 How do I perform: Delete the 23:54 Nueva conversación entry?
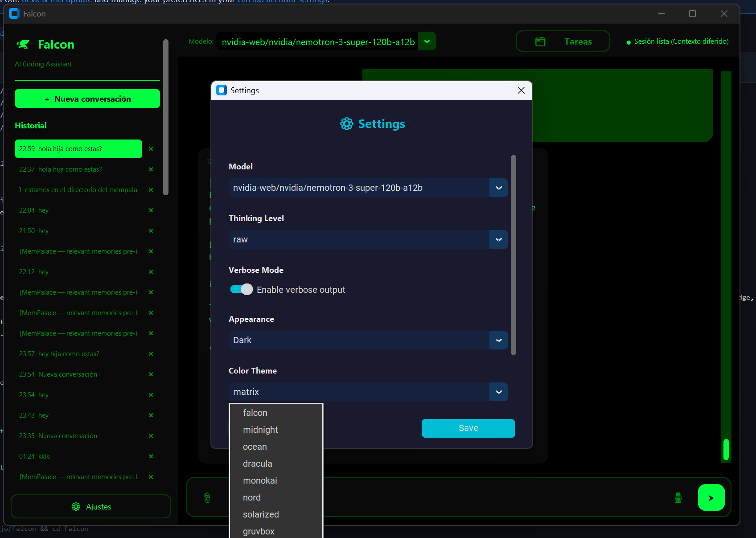click(151, 374)
